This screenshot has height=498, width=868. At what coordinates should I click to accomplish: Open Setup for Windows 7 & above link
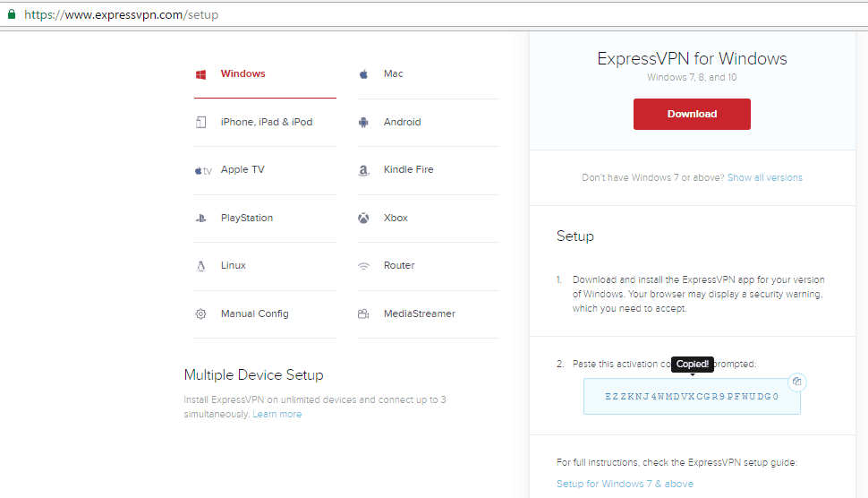click(625, 484)
